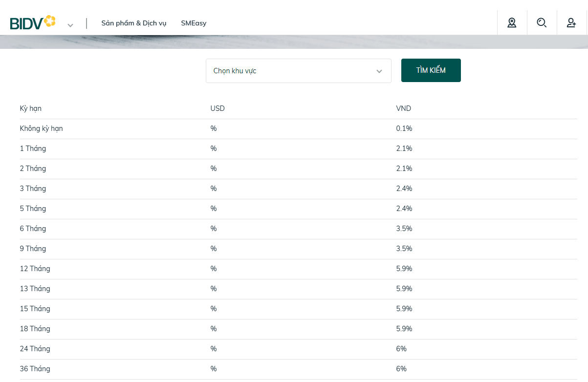The image size is (588, 382).
Task: Select the Không kỳ hạn row
Action: point(299,129)
